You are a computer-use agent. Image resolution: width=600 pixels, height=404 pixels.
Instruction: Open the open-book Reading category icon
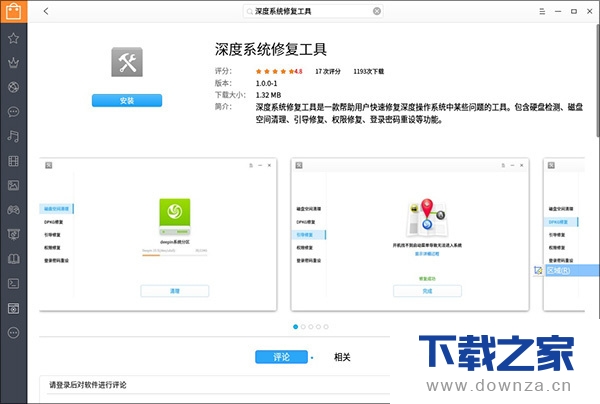point(13,259)
